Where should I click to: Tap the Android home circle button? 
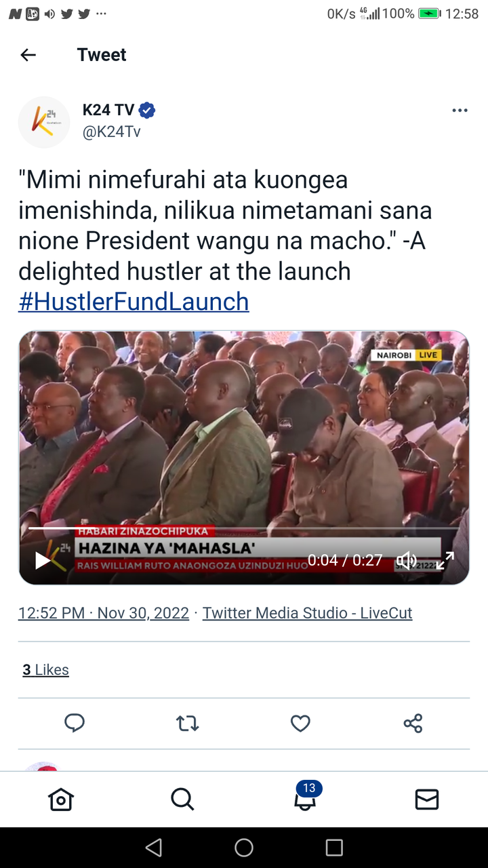tap(244, 848)
